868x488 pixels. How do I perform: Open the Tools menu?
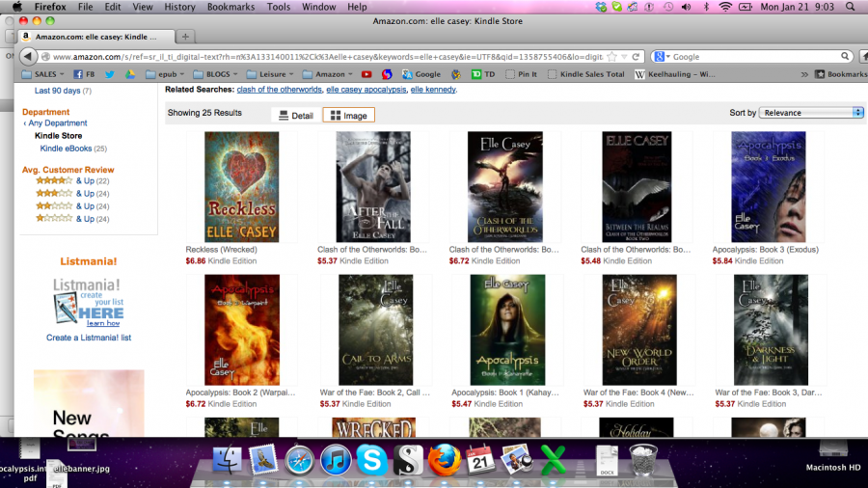click(x=279, y=7)
